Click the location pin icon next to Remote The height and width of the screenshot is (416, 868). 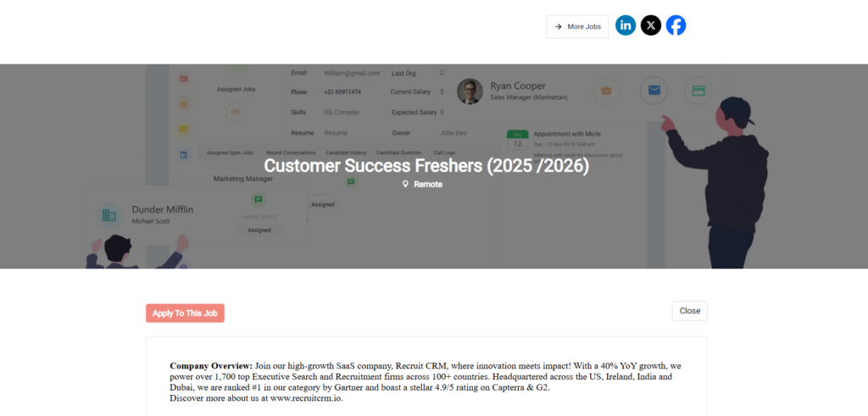405,184
